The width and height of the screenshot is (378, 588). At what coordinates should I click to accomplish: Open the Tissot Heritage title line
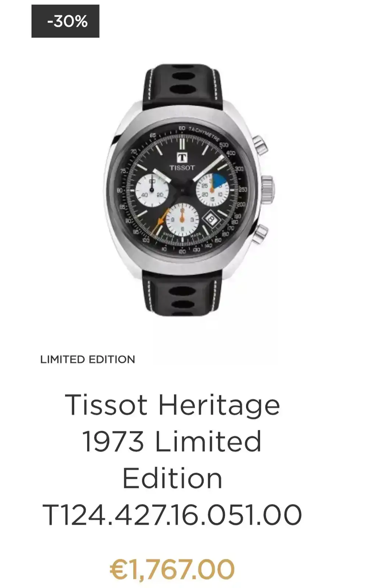pyautogui.click(x=172, y=405)
